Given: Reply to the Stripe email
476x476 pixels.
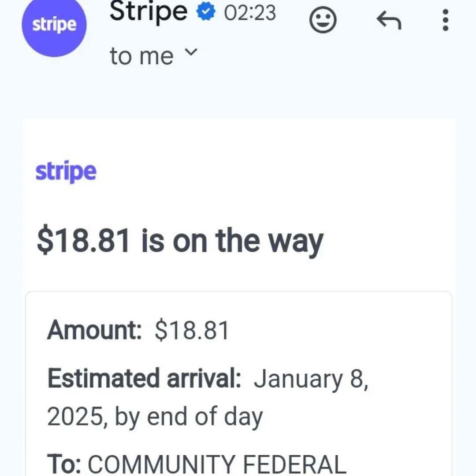Looking at the screenshot, I should pyautogui.click(x=389, y=20).
